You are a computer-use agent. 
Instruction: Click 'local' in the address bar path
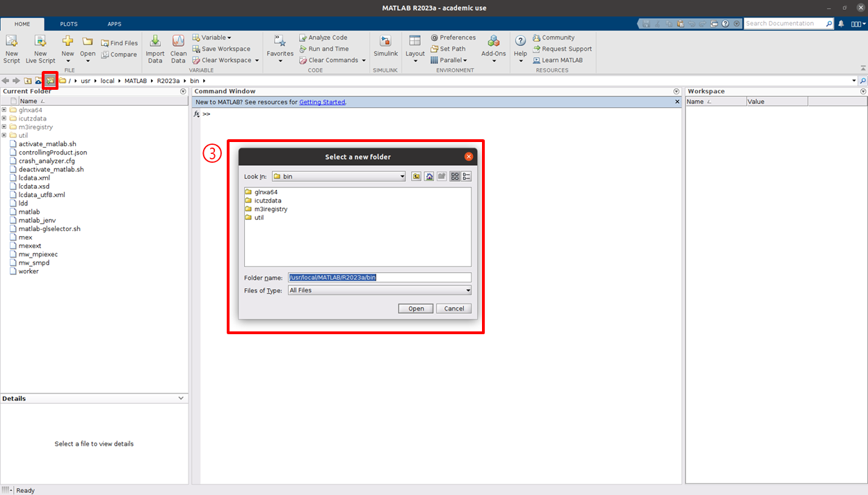107,81
